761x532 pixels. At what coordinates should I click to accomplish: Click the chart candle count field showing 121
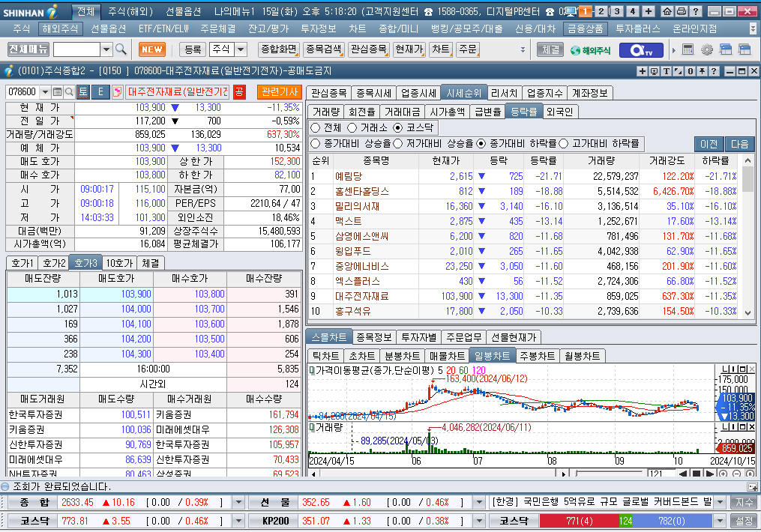tap(661, 474)
